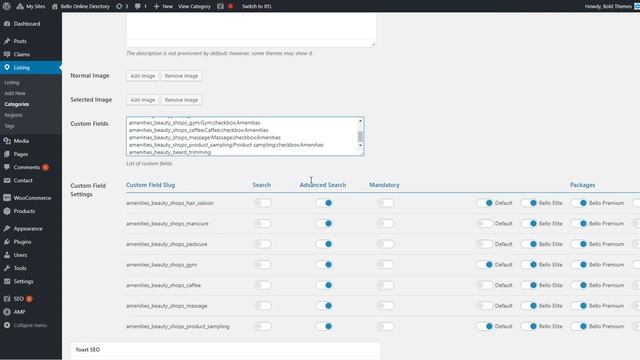The height and width of the screenshot is (360, 640).
Task: Click the Yoast icon in admin bar
Action: (x=221, y=6)
